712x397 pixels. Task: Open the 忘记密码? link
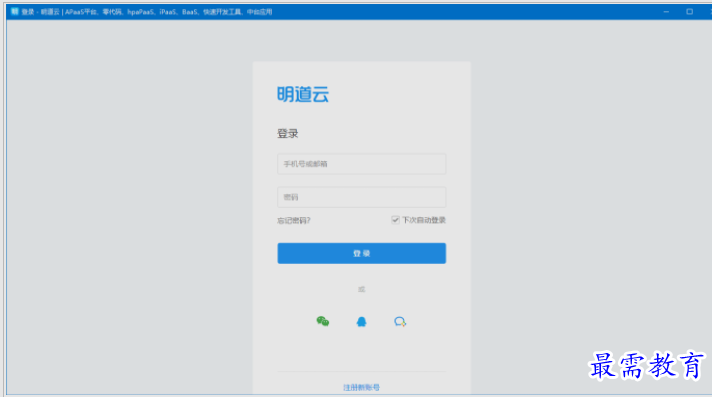pos(294,221)
